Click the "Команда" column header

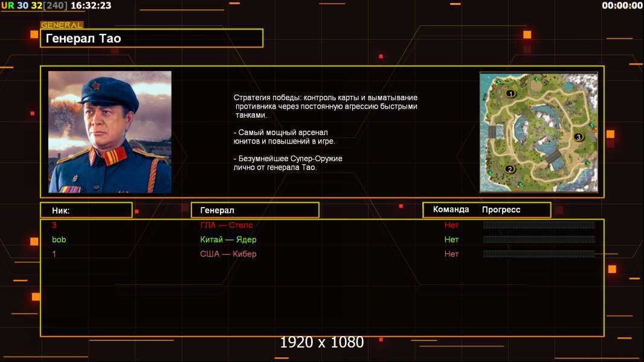click(451, 209)
